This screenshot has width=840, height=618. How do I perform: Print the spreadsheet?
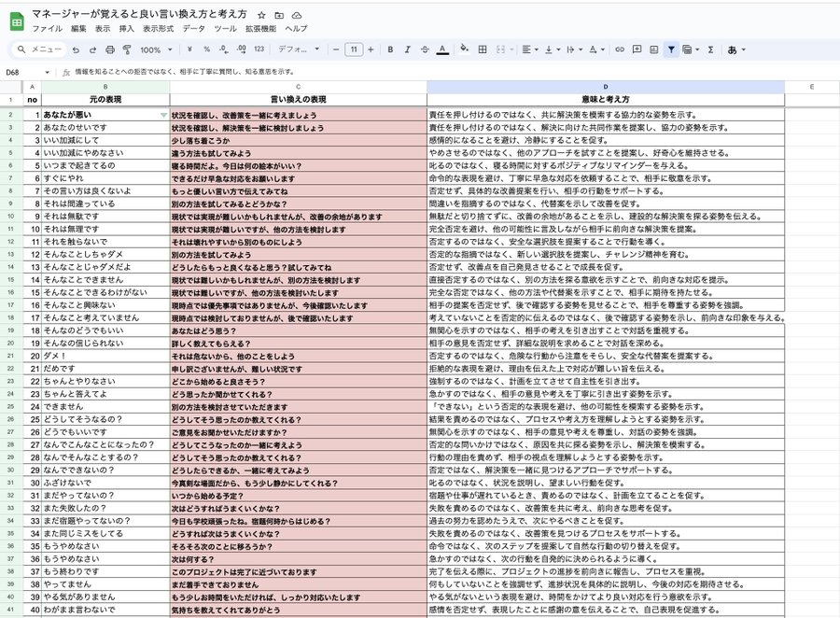click(110, 49)
